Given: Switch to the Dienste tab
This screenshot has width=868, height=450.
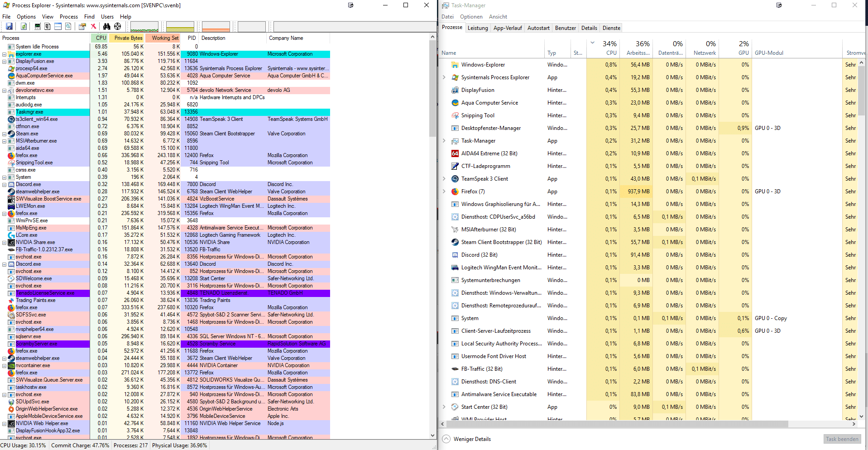Looking at the screenshot, I should tap(611, 28).
